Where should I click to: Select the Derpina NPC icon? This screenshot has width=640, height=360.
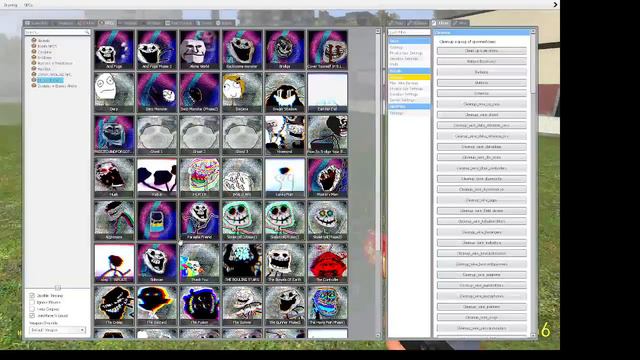[242, 93]
